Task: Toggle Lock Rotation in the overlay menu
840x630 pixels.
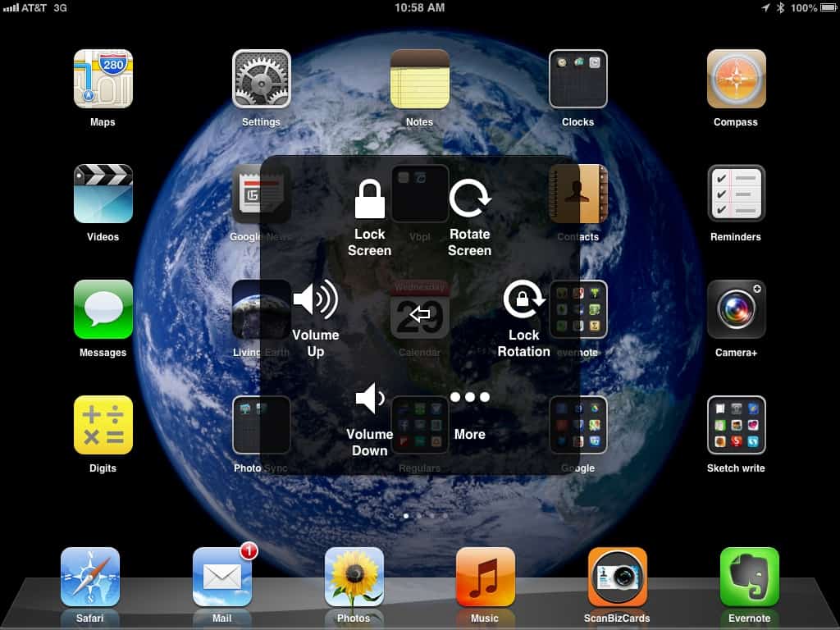Action: (524, 318)
